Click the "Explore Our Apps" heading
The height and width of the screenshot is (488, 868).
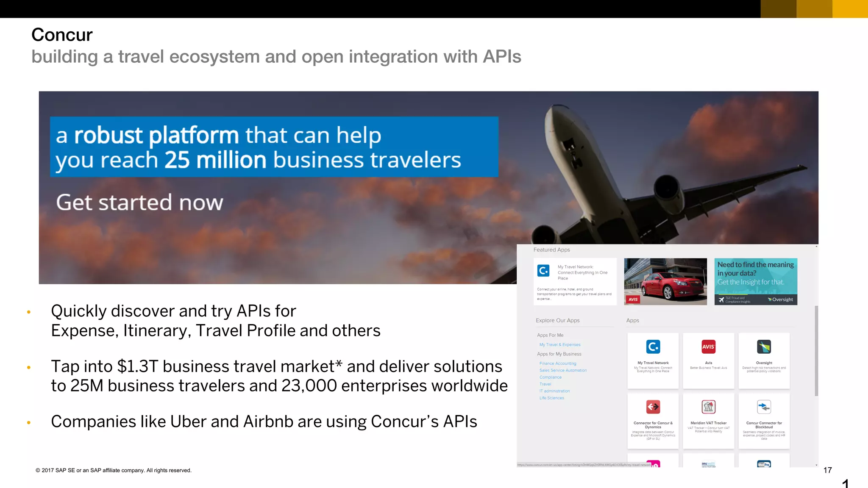(557, 320)
